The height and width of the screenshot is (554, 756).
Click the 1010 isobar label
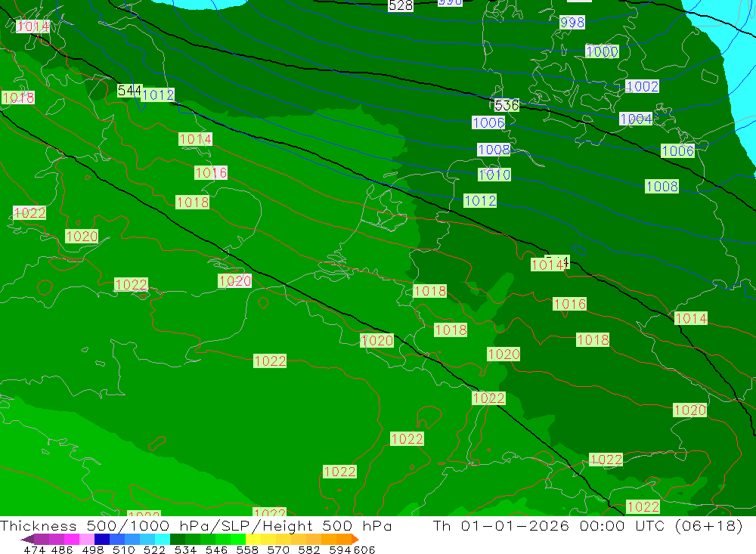(494, 175)
